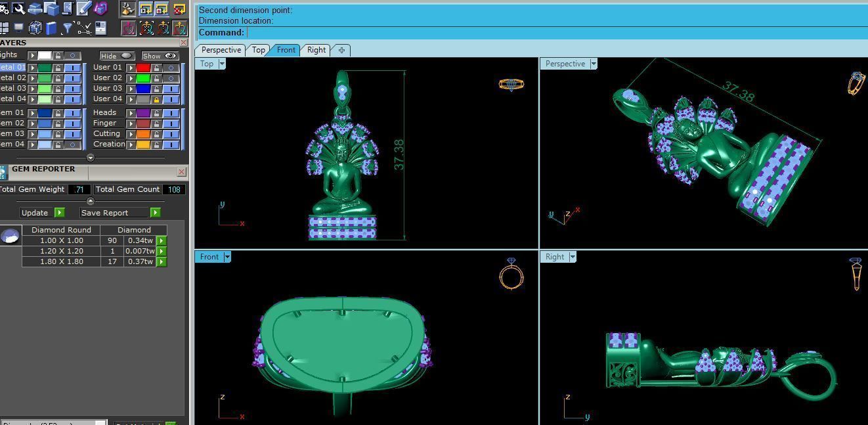Click the ring icon in Front viewport
The width and height of the screenshot is (868, 425).
(x=511, y=274)
